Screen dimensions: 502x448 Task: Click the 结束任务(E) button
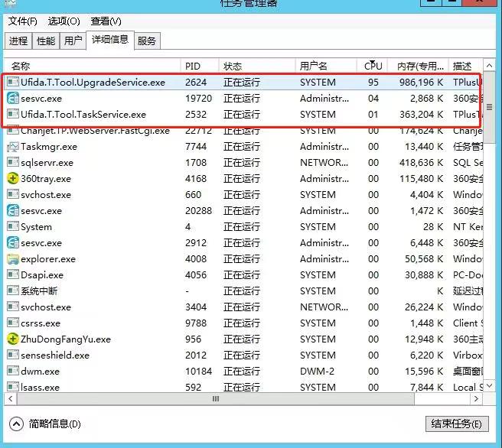coord(457,424)
